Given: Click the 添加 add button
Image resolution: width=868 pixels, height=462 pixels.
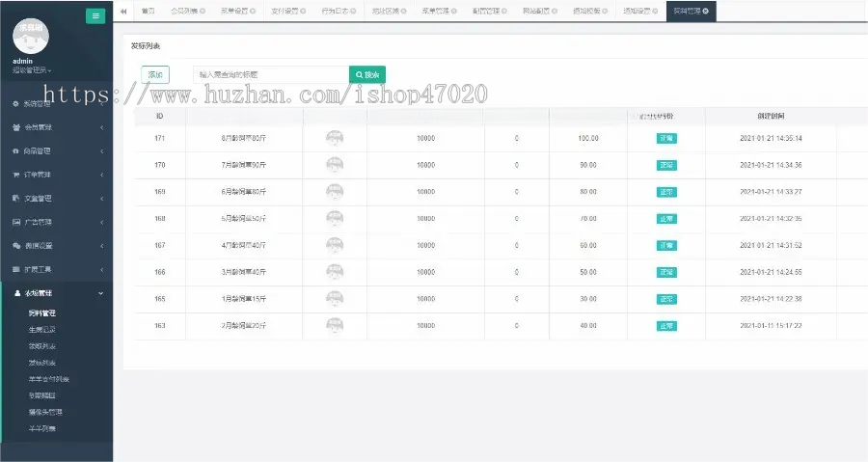Looking at the screenshot, I should tap(155, 74).
